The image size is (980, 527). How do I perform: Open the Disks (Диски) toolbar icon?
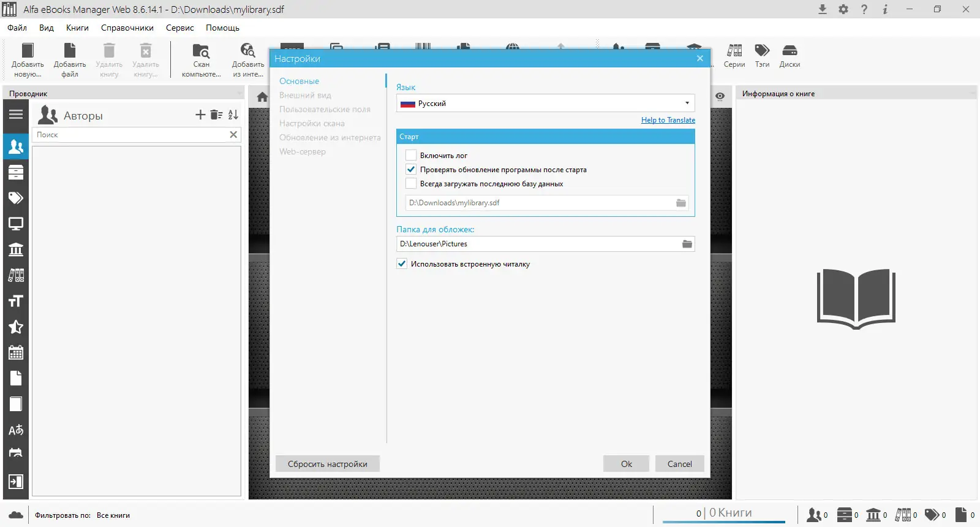tap(790, 56)
